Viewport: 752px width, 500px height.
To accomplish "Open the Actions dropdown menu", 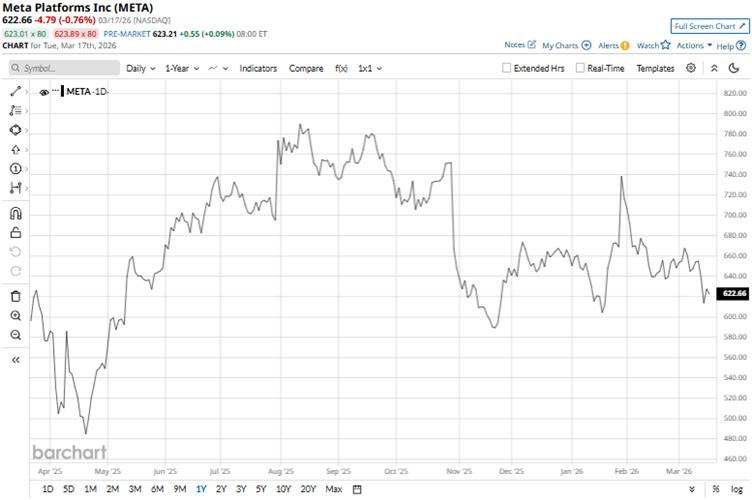I will (694, 46).
